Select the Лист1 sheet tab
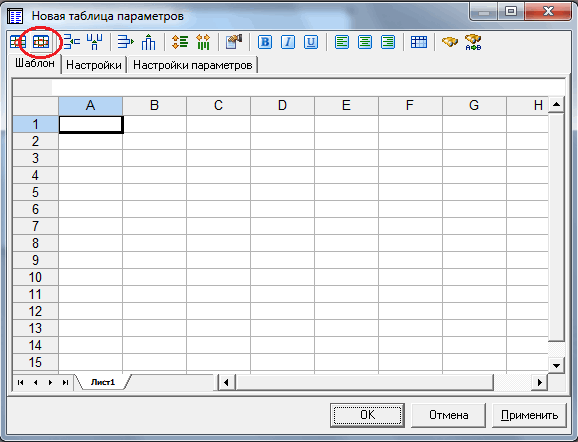 [103, 382]
